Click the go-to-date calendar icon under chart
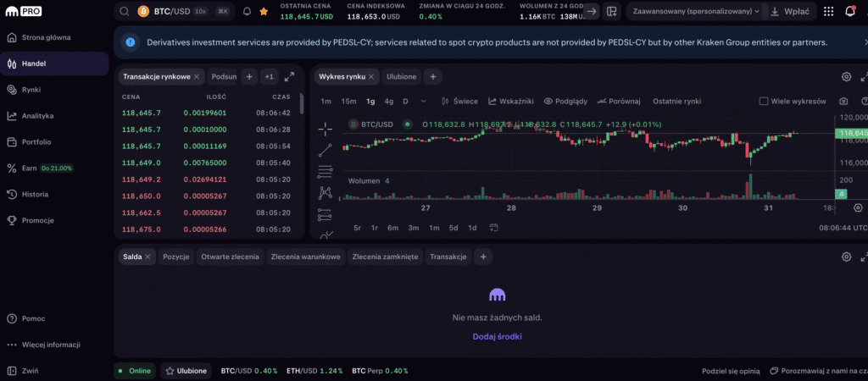This screenshot has height=381, width=868. pos(492,228)
